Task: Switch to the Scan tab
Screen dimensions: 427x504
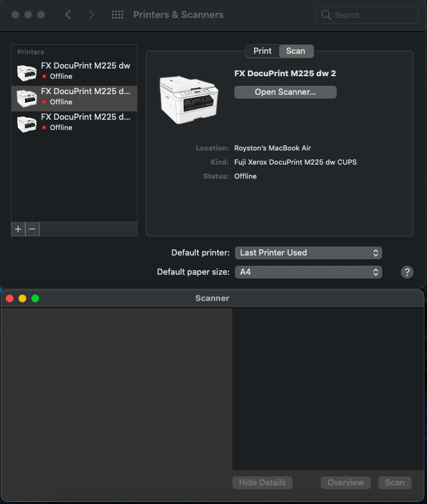Action: point(296,51)
